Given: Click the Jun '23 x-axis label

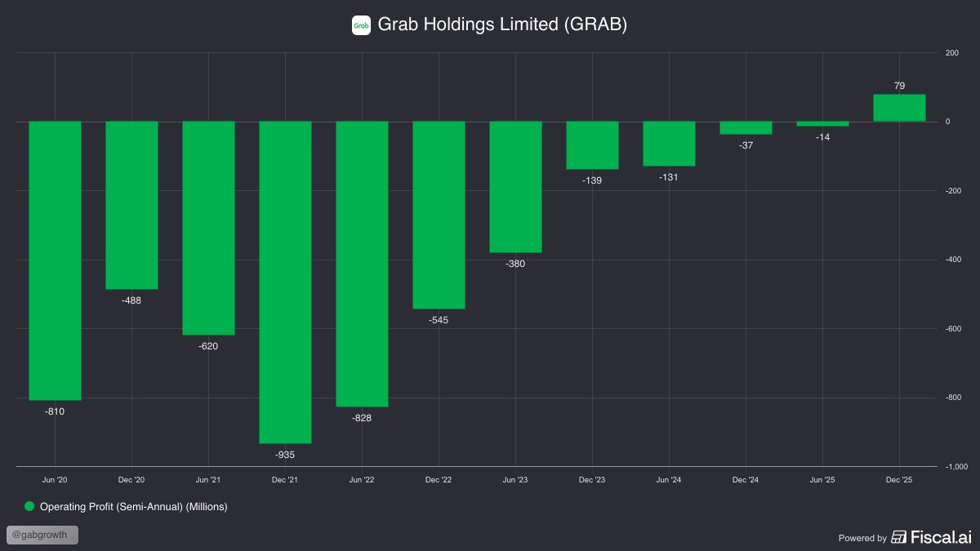Looking at the screenshot, I should [x=515, y=480].
